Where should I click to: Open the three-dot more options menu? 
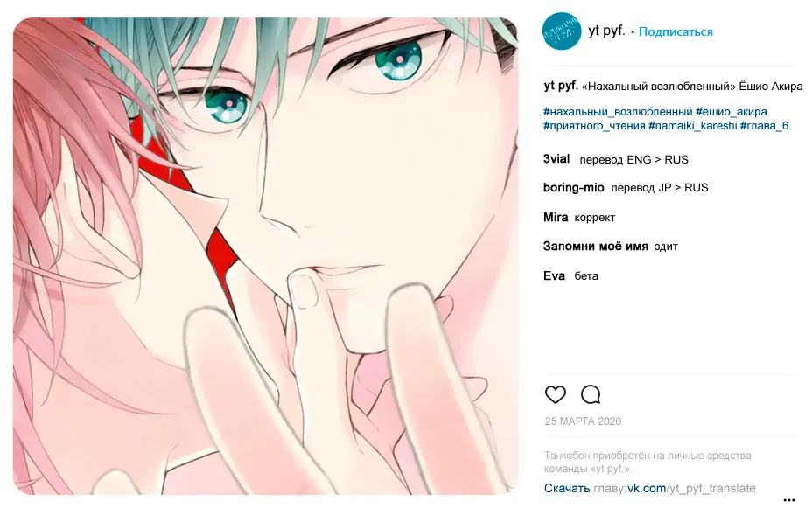[788, 500]
